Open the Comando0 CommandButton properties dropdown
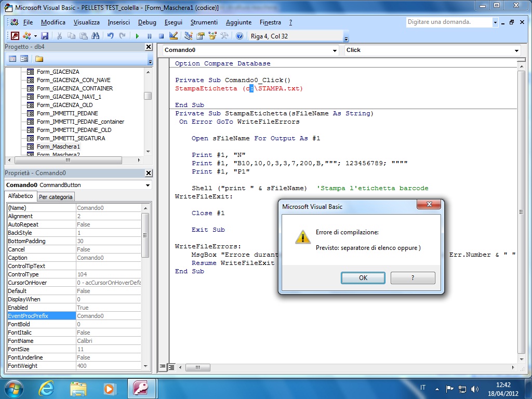This screenshot has width=532, height=399. (x=148, y=185)
